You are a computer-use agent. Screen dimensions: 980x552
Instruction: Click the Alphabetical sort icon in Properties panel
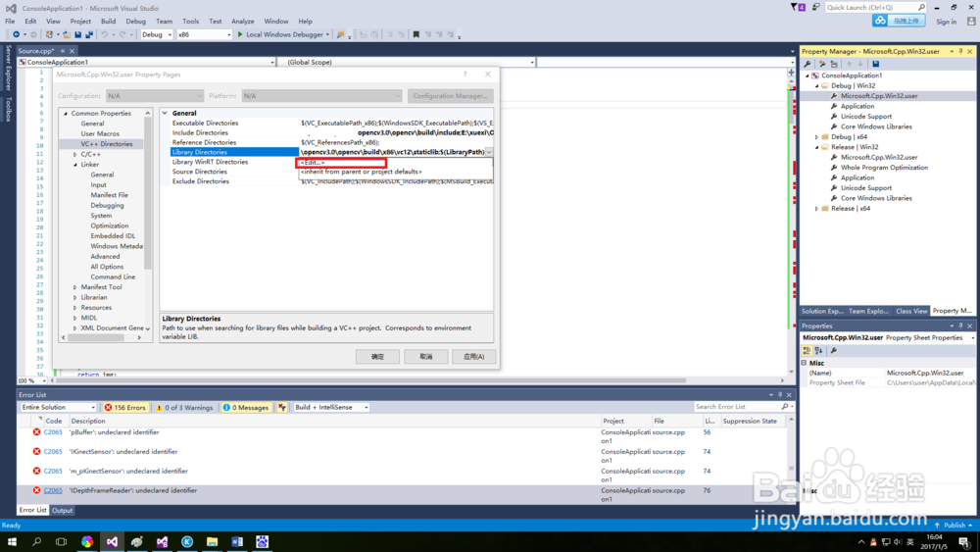pyautogui.click(x=818, y=351)
